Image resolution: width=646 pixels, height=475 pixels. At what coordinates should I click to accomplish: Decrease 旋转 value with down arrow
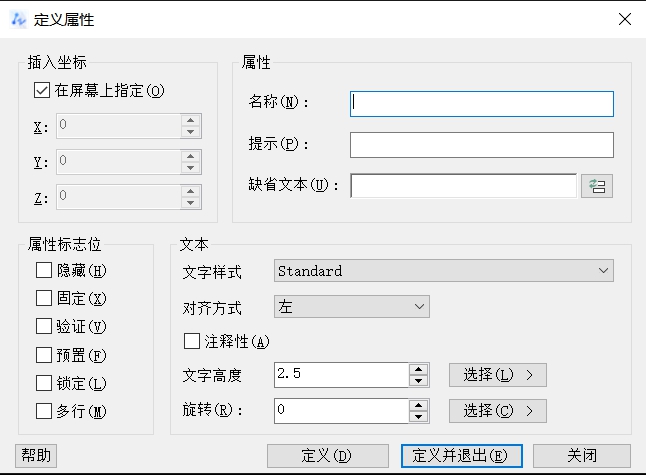[419, 416]
